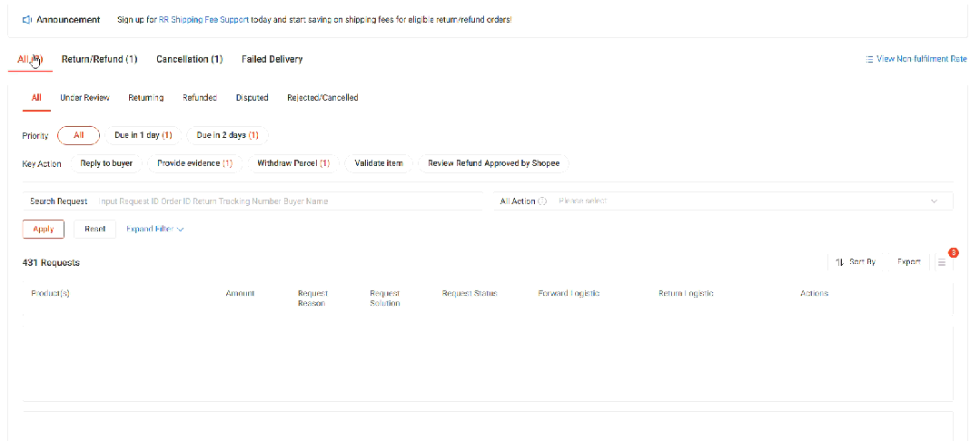Select the Refunded sub-tab
This screenshot has height=441, width=980.
pos(200,97)
